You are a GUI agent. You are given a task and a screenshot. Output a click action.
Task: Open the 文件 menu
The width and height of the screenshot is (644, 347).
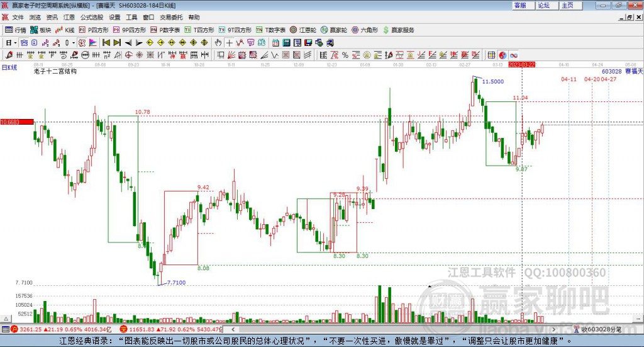click(18, 17)
